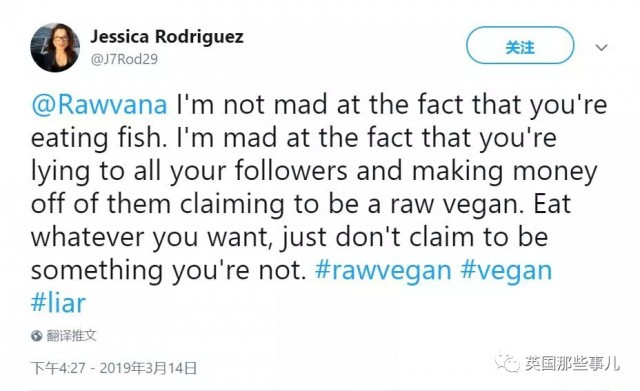Viewport: 640px width, 391px height.
Task: Open the @Rawvana mention
Action: [x=99, y=104]
